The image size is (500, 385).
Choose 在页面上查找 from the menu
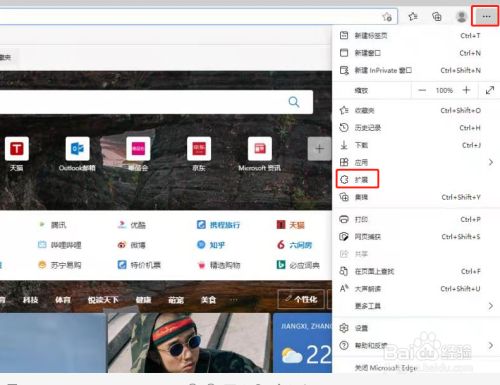click(416, 271)
